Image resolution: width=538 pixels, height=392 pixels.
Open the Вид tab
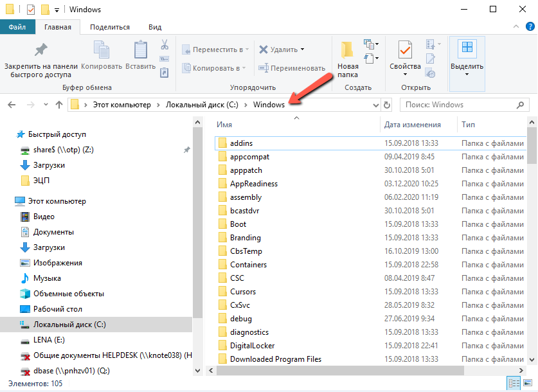click(x=155, y=27)
